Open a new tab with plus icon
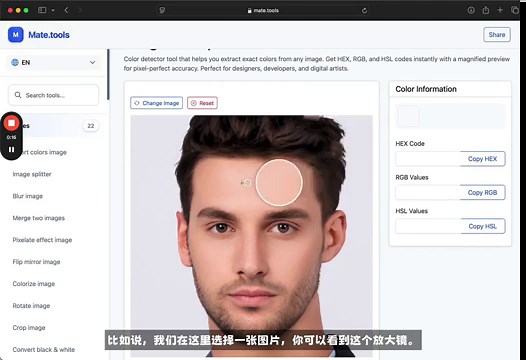Screen dimensions: 526x360 [x=500, y=10]
